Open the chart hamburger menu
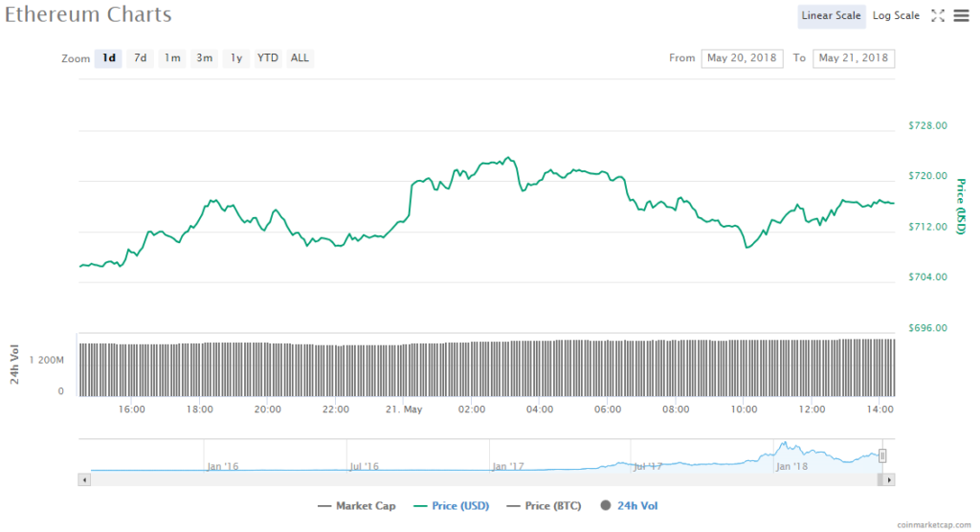Image resolution: width=980 pixels, height=532 pixels. tap(961, 15)
